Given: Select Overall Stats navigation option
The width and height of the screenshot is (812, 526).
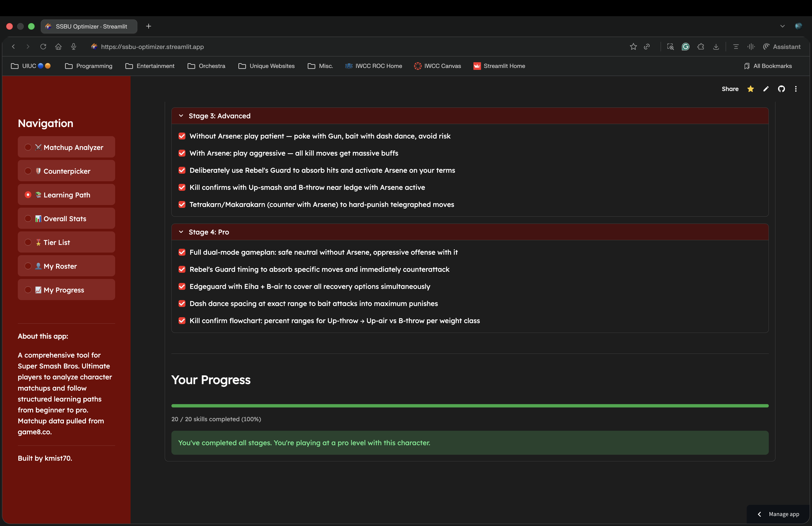Looking at the screenshot, I should (66, 219).
